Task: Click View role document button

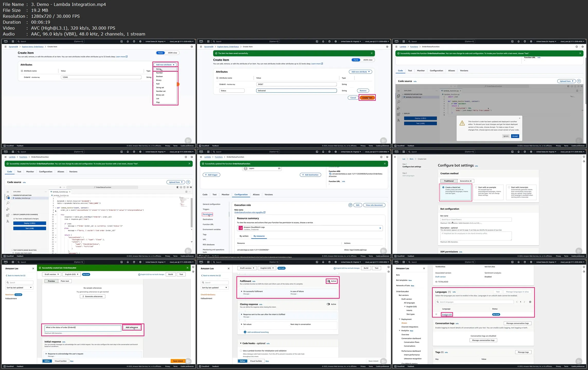Action: [x=374, y=205]
